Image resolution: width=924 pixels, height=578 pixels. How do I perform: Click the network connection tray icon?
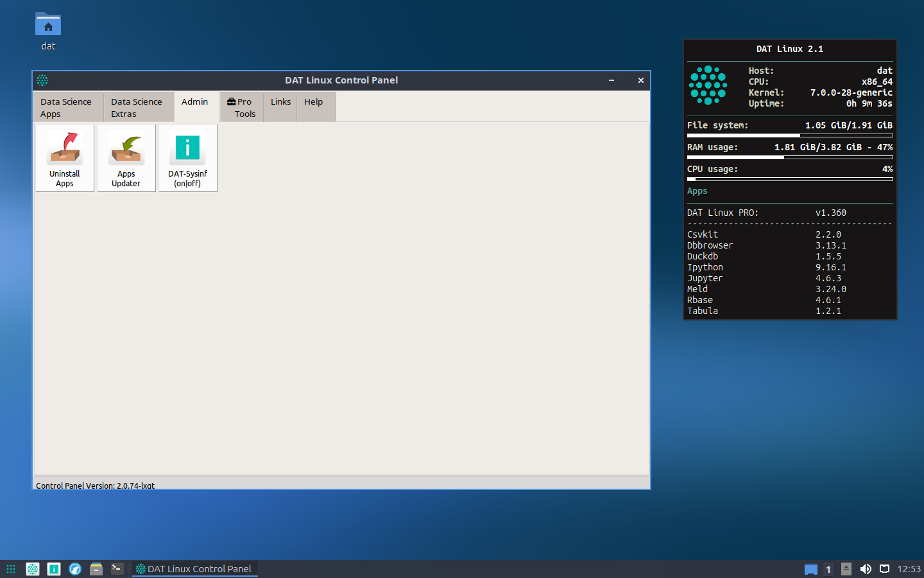click(884, 569)
